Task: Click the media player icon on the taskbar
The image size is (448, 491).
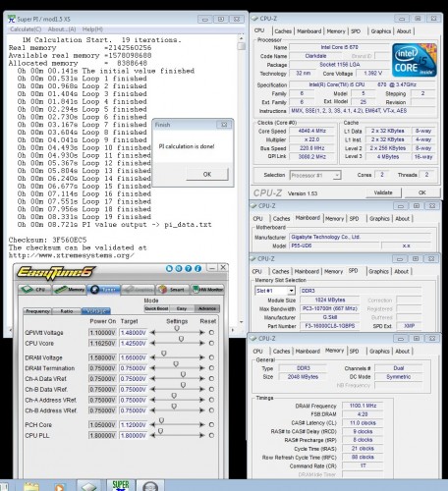Action: (60, 487)
